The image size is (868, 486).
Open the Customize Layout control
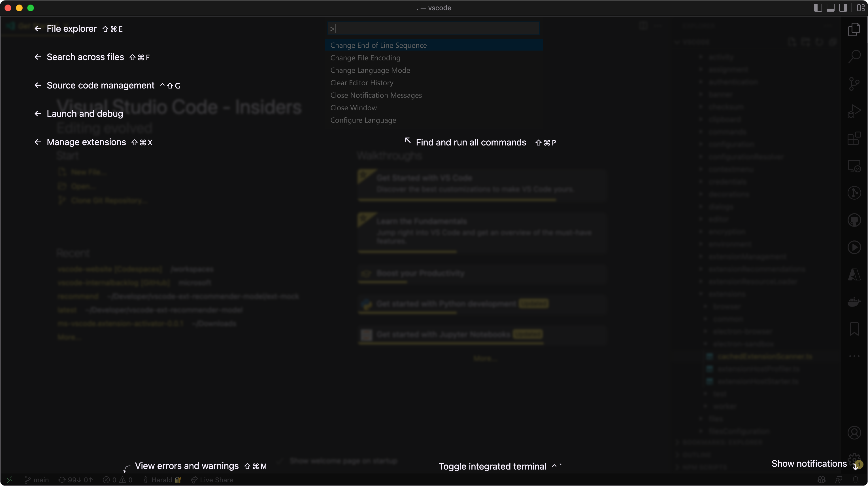click(x=860, y=8)
